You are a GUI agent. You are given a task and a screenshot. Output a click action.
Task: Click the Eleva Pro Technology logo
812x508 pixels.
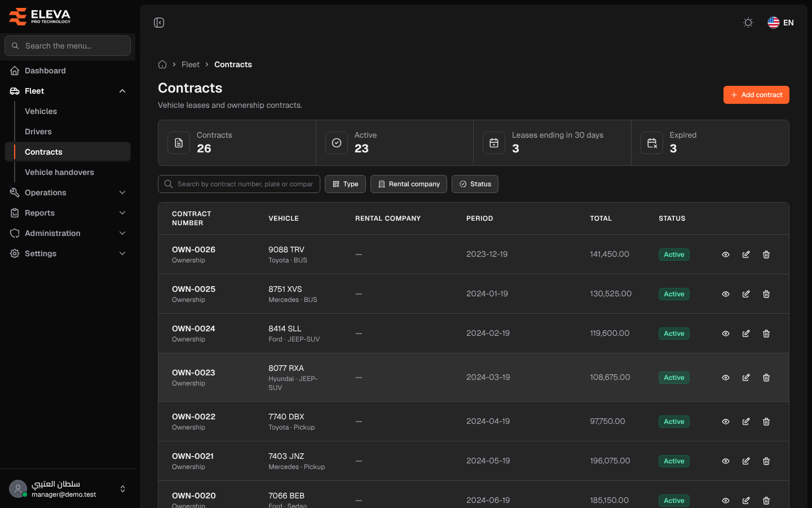(x=40, y=16)
